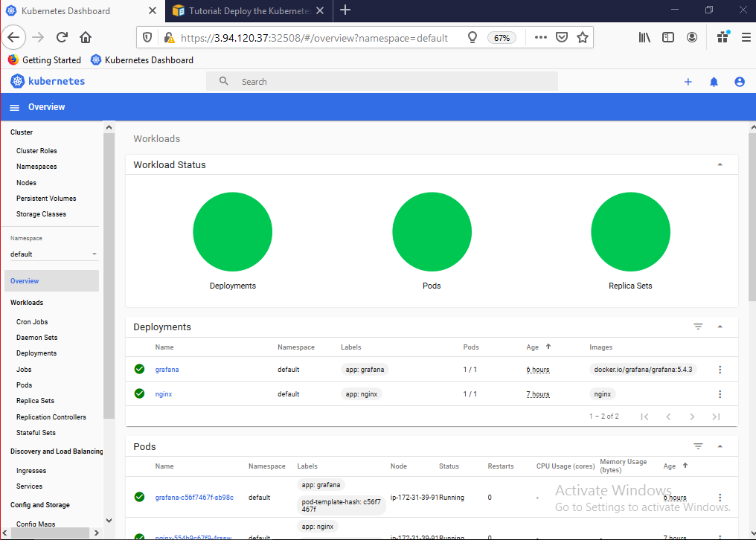Open a new browser tab
756x540 pixels.
coord(345,10)
